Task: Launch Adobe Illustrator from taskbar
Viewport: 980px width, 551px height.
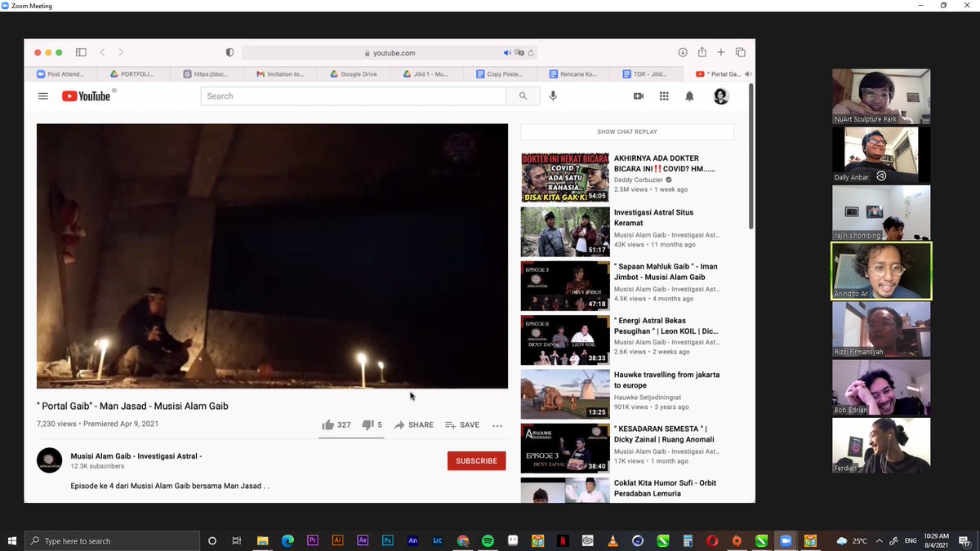Action: pos(337,540)
